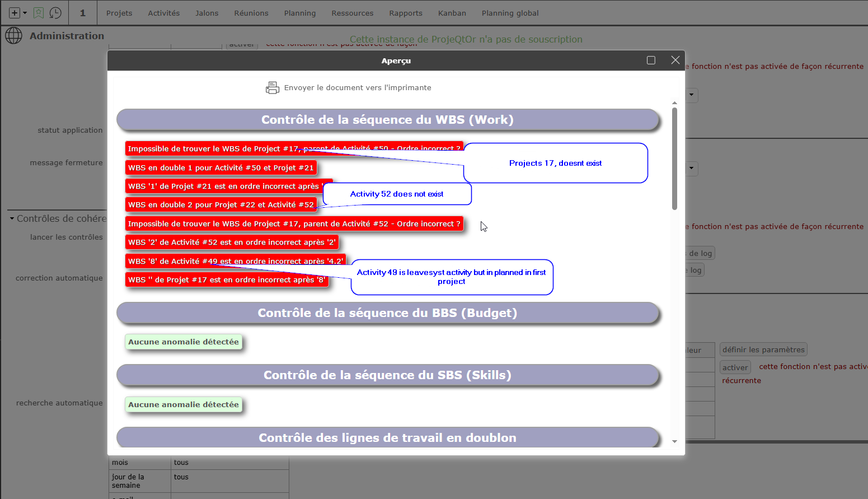The height and width of the screenshot is (499, 868).
Task: Click the 1 counter badge in the toolbar
Action: pyautogui.click(x=83, y=12)
